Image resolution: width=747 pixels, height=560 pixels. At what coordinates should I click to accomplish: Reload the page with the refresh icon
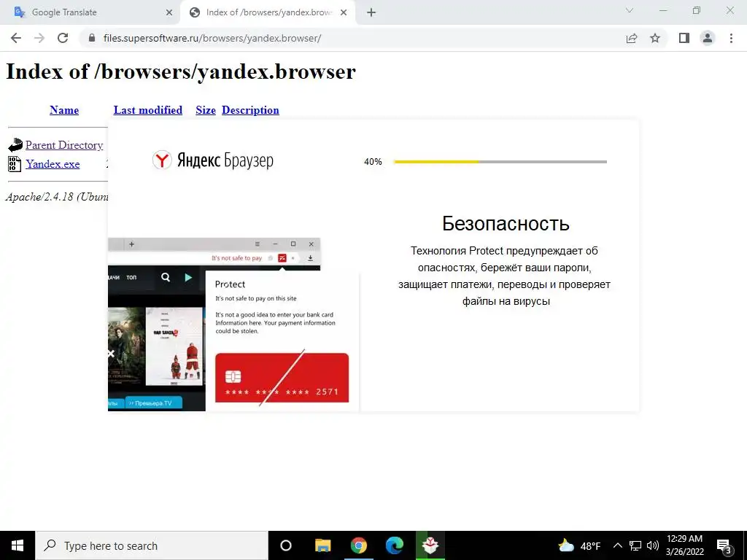coord(63,38)
